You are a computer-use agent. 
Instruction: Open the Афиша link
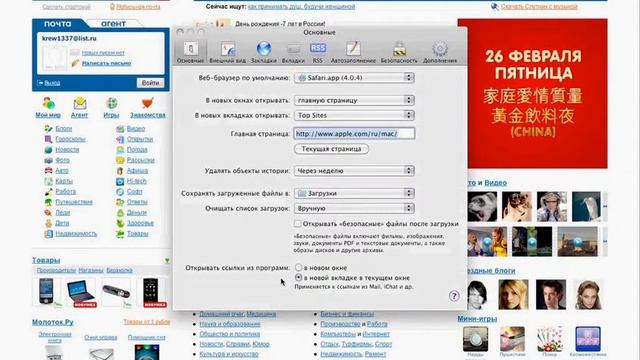point(138,171)
